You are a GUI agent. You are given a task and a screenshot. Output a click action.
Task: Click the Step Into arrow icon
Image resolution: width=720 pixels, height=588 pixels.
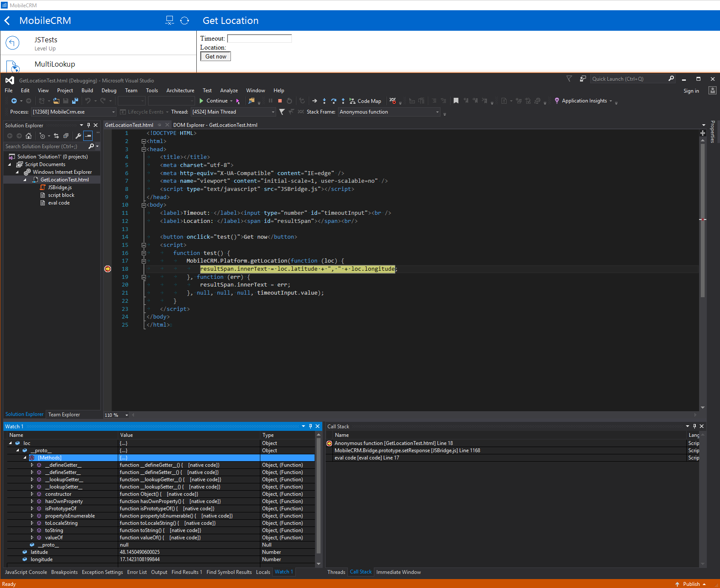pos(324,101)
